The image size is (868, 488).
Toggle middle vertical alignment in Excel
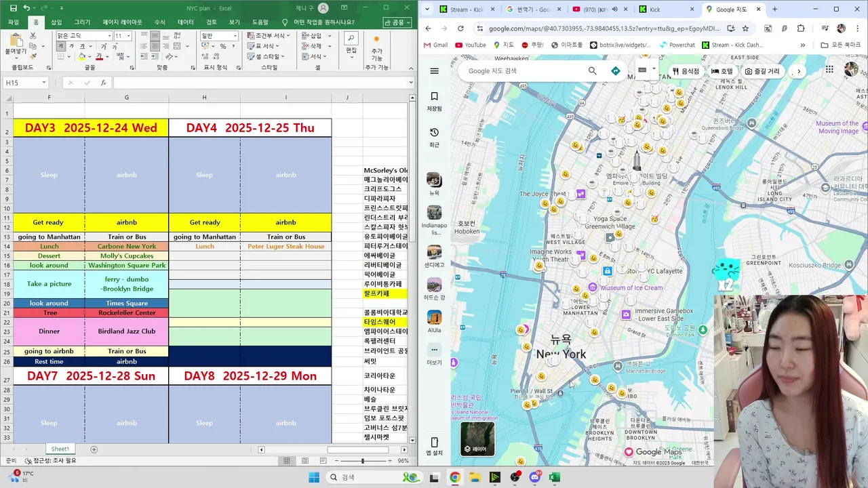[155, 36]
